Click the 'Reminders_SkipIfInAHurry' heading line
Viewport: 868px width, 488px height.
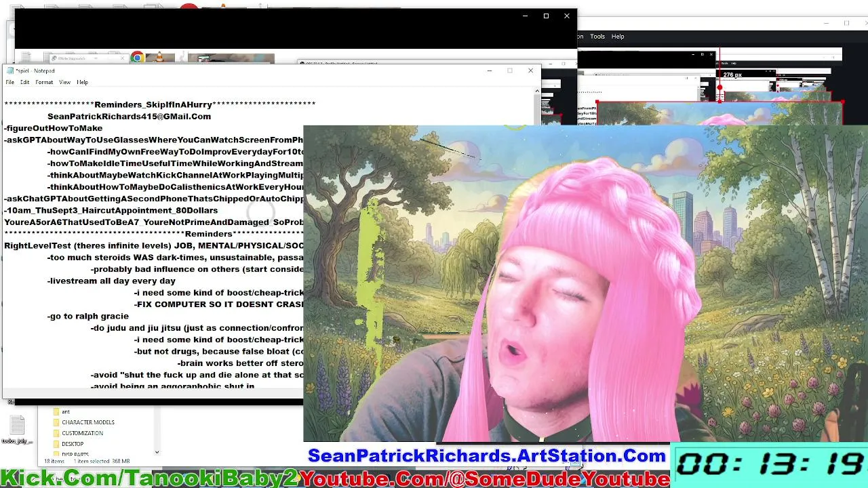click(x=160, y=104)
